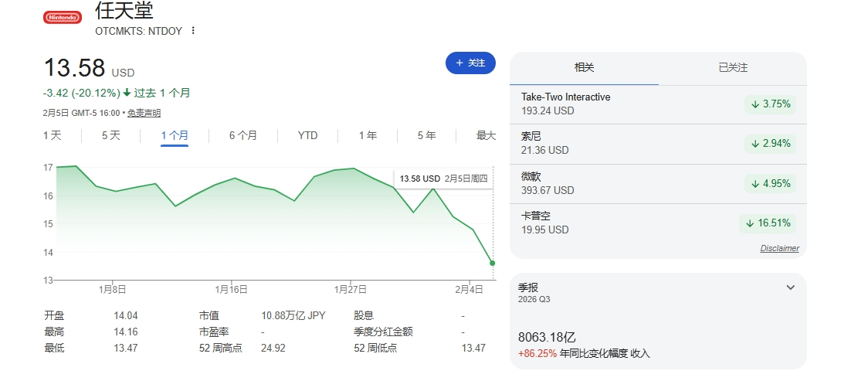868x381 pixels.
Task: Switch to the 已关注 tab
Action: pyautogui.click(x=732, y=68)
